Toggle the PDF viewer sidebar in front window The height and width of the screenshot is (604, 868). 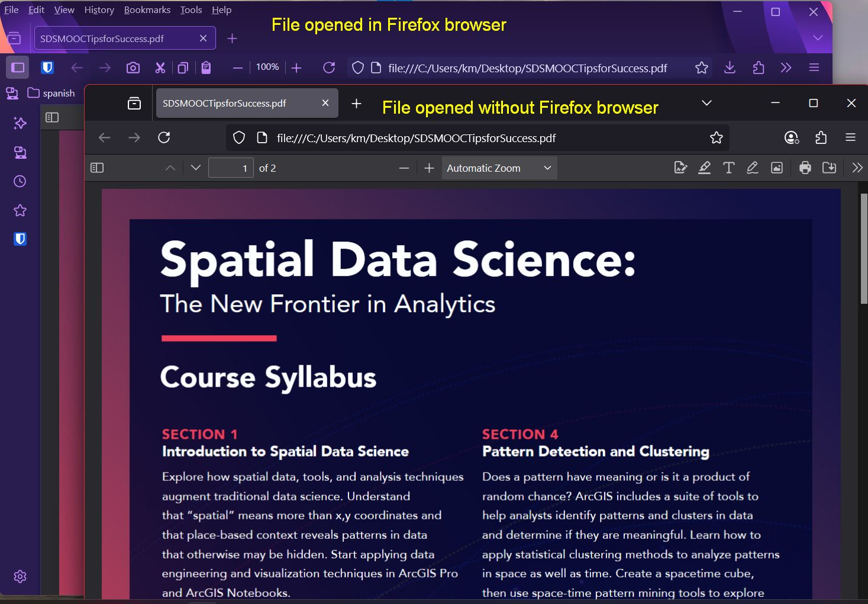[97, 168]
